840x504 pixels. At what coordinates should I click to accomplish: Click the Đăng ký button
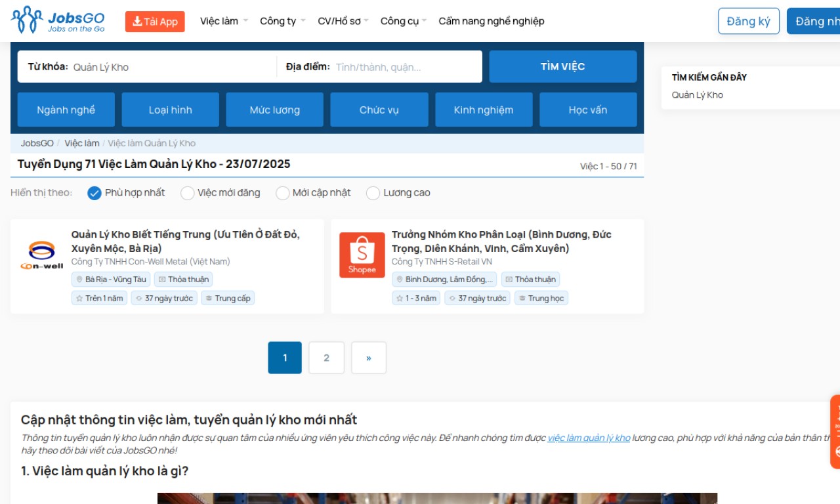[x=749, y=21]
